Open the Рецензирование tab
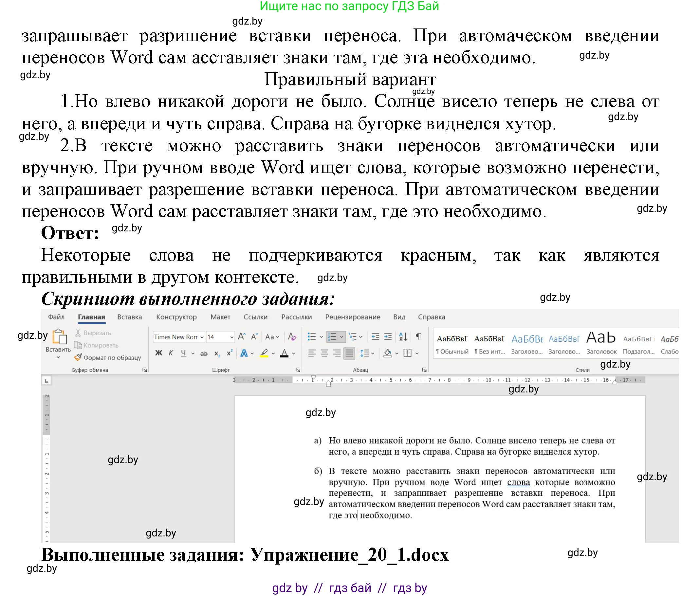This screenshot has height=596, width=700. [353, 317]
